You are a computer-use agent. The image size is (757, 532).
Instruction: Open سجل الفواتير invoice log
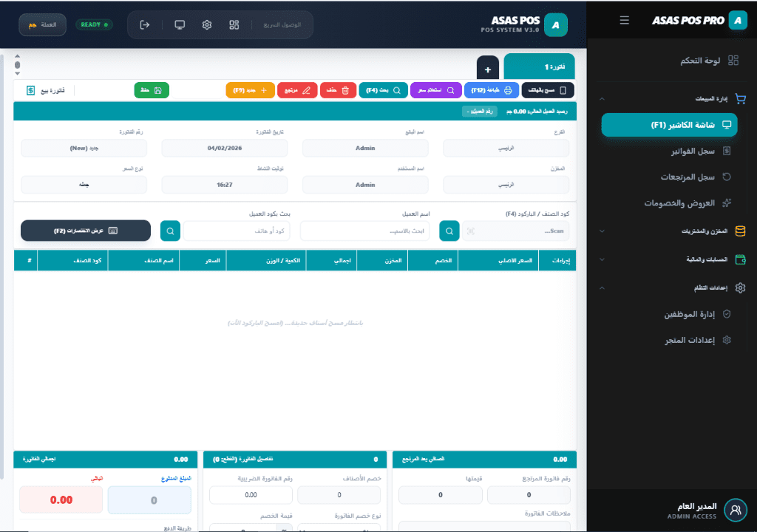pyautogui.click(x=701, y=151)
